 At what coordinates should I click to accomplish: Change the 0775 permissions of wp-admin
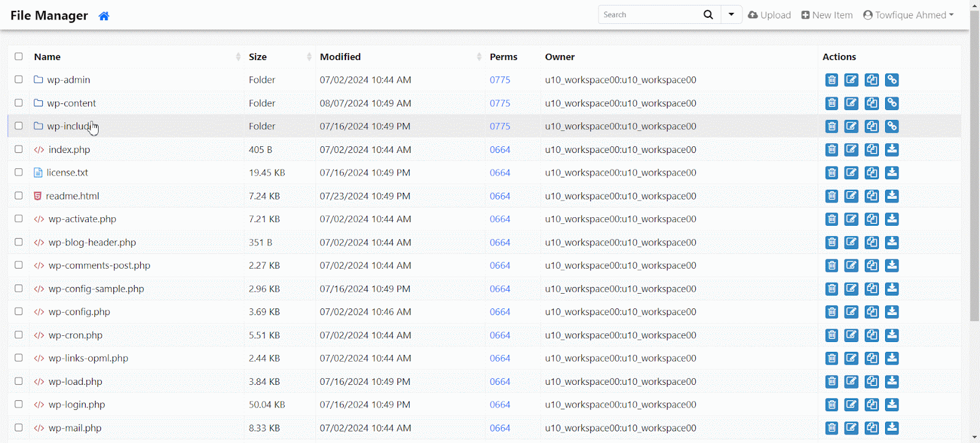pos(500,80)
